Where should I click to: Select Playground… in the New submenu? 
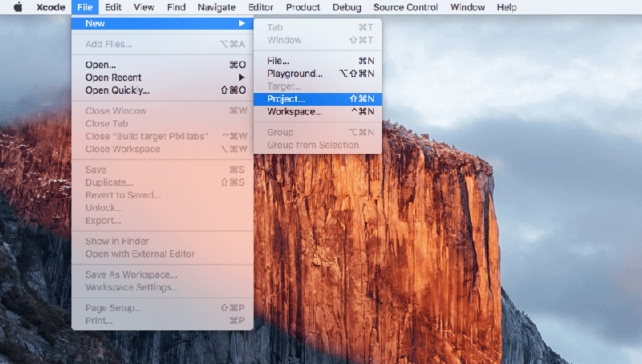295,74
